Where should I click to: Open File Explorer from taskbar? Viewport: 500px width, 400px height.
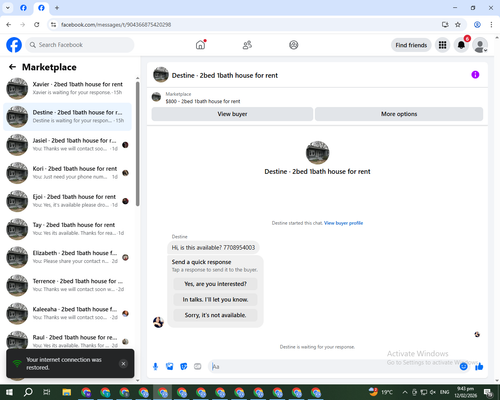[66, 392]
